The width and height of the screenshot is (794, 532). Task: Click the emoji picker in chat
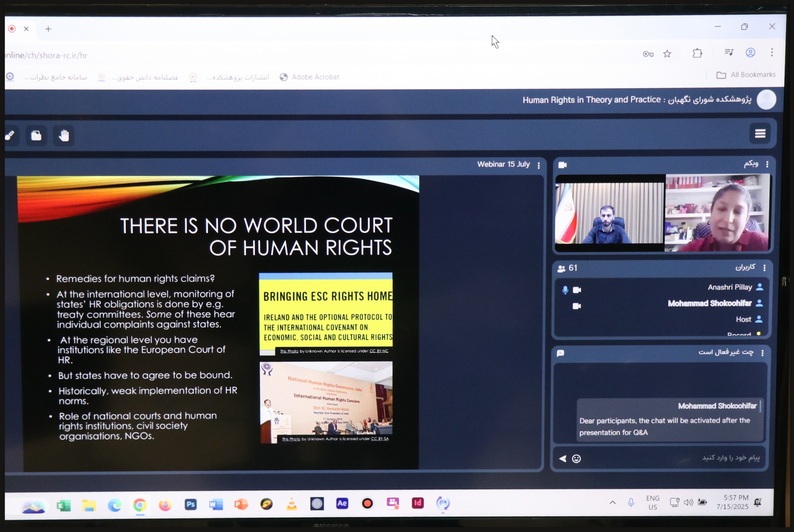pyautogui.click(x=577, y=458)
